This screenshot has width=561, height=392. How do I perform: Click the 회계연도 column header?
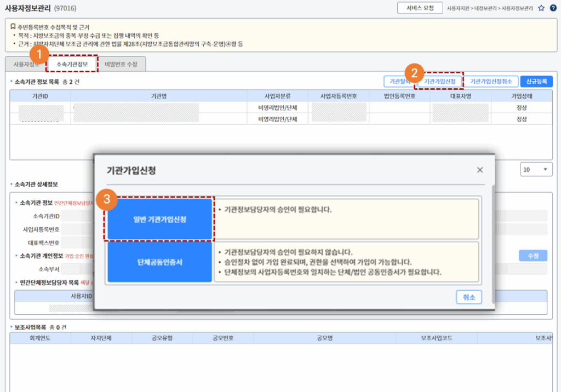[x=40, y=338]
